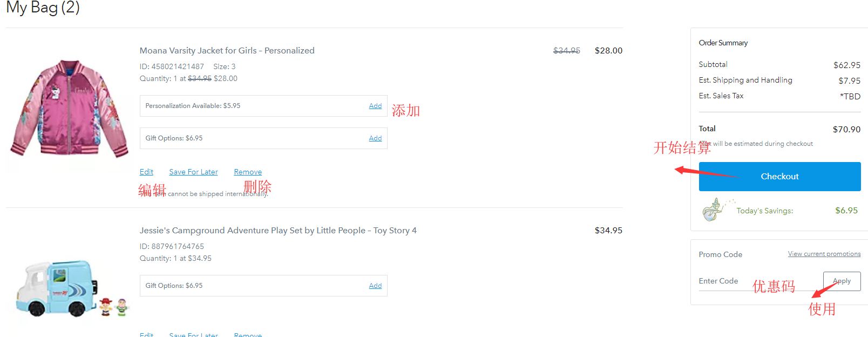Save the Moana jacket for later
Viewport: 868px width, 337px height.
pyautogui.click(x=193, y=172)
